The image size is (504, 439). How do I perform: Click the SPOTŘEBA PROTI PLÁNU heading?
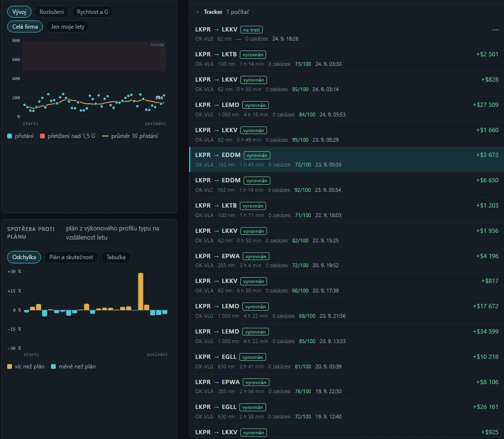[x=31, y=233]
